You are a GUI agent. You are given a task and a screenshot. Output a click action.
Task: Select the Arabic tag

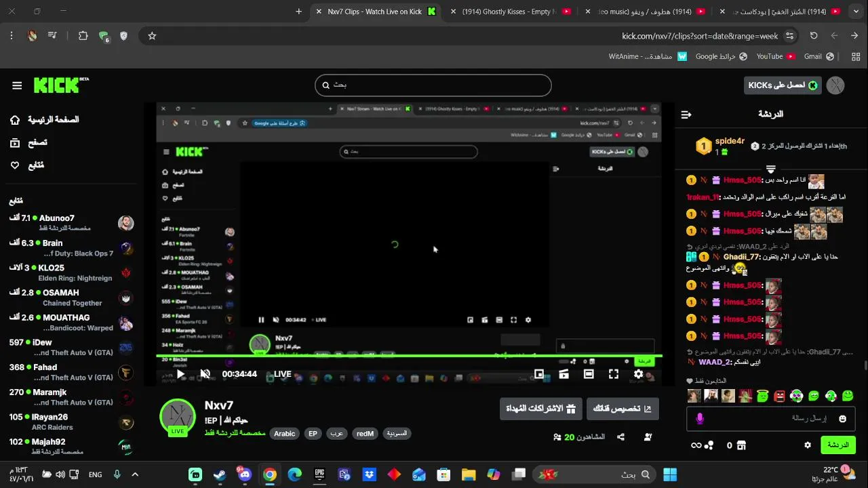[284, 434]
